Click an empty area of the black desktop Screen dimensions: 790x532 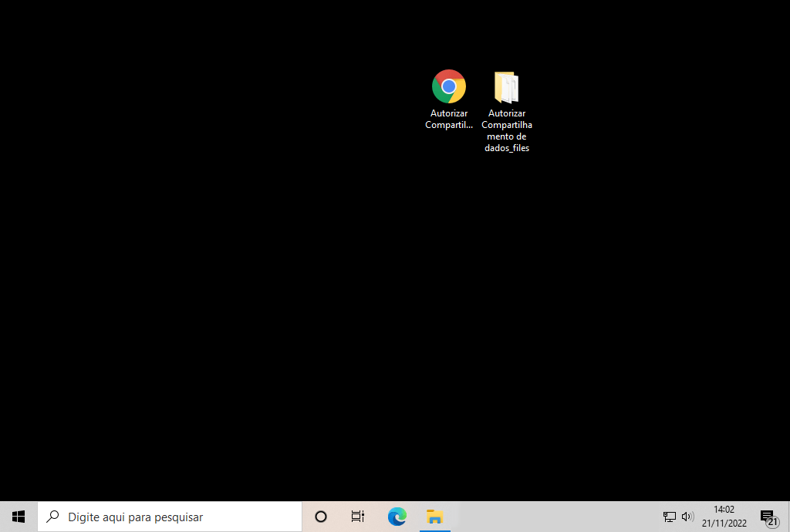click(231, 270)
